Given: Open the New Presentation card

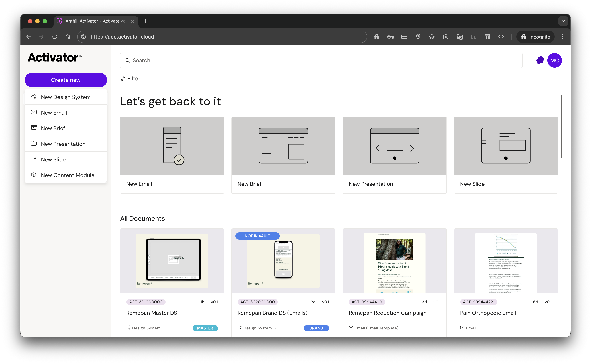Looking at the screenshot, I should (394, 155).
